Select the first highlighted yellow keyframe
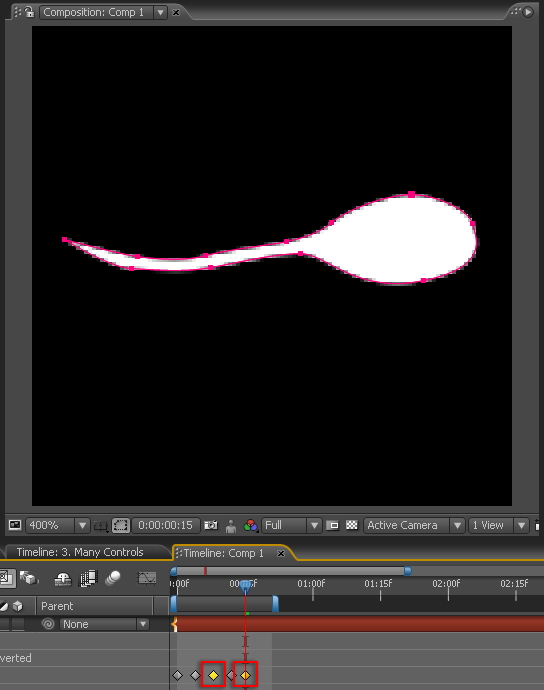The image size is (544, 690). click(213, 675)
